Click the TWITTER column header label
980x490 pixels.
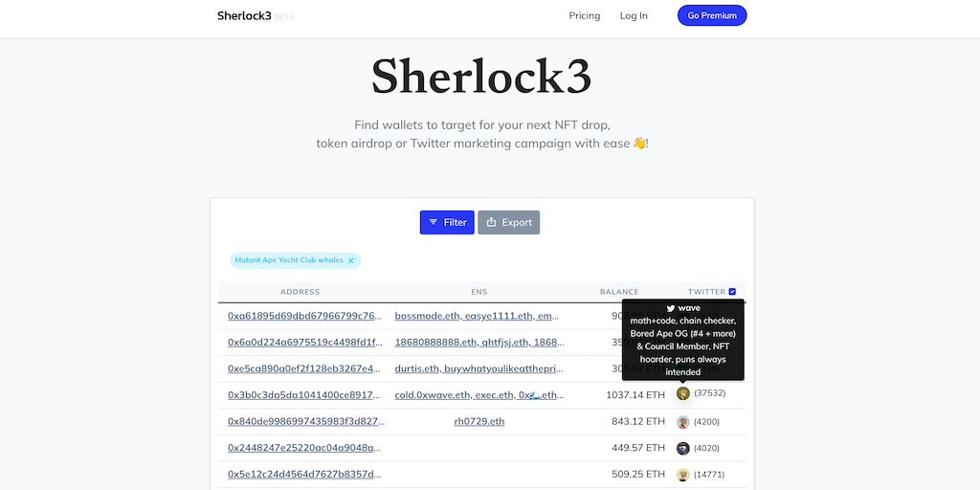pos(707,292)
